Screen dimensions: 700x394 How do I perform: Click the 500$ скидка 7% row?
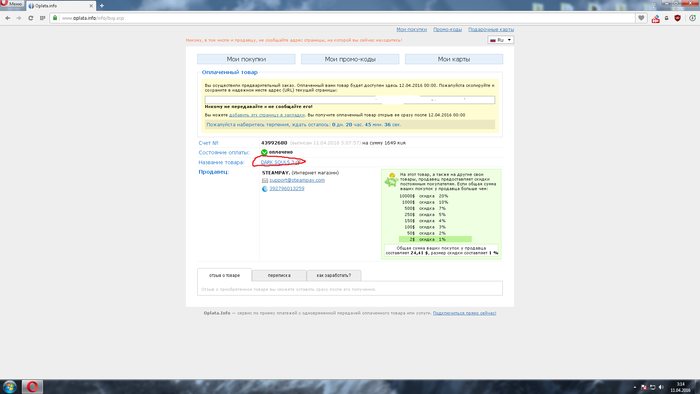click(x=425, y=208)
